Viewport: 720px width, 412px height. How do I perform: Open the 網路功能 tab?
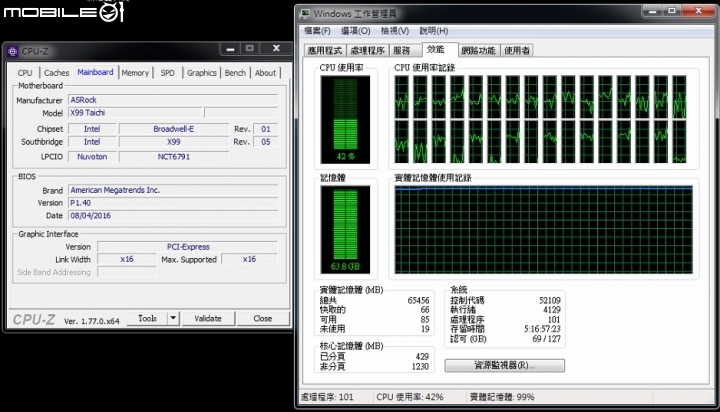[478, 51]
